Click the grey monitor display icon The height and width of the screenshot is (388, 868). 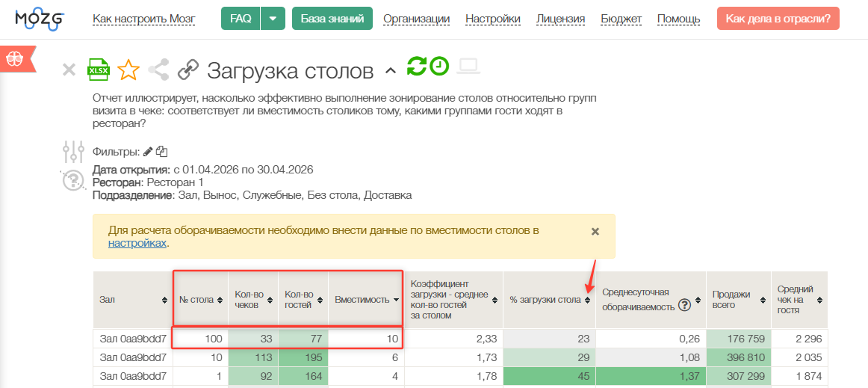469,66
